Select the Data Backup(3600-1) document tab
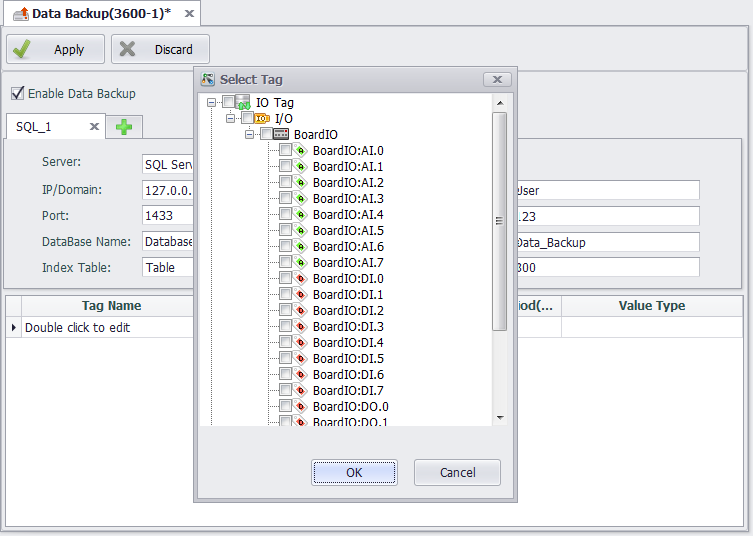This screenshot has height=536, width=753. coord(93,13)
